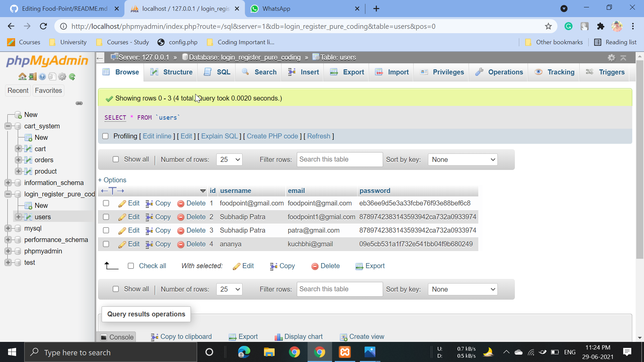Bookmark this page with star icon

click(x=548, y=26)
